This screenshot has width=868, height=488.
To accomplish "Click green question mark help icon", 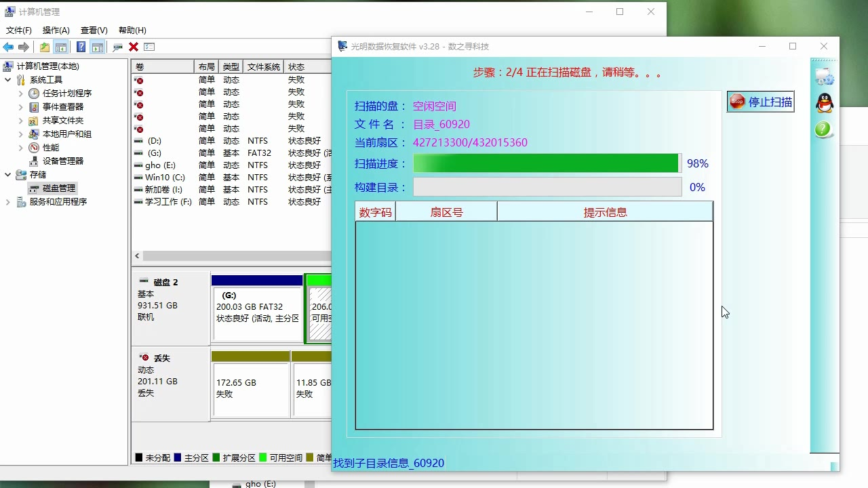I will pos(823,129).
